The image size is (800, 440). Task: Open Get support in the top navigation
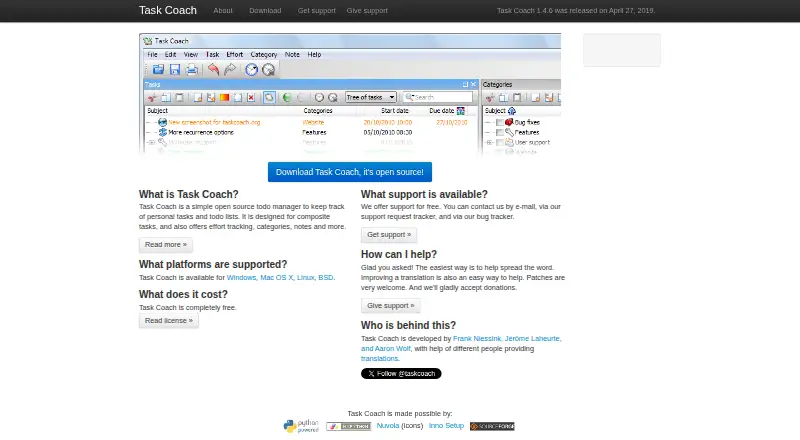click(x=317, y=10)
